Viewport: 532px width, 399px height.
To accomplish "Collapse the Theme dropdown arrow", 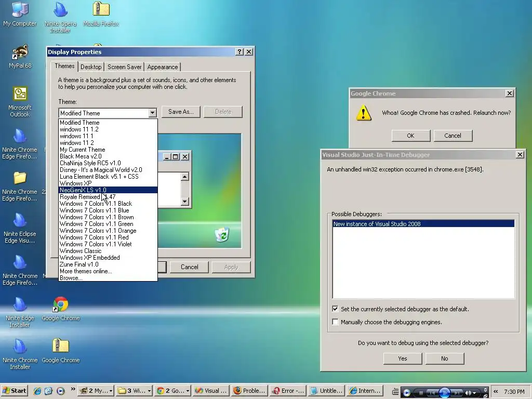I will 152,113.
